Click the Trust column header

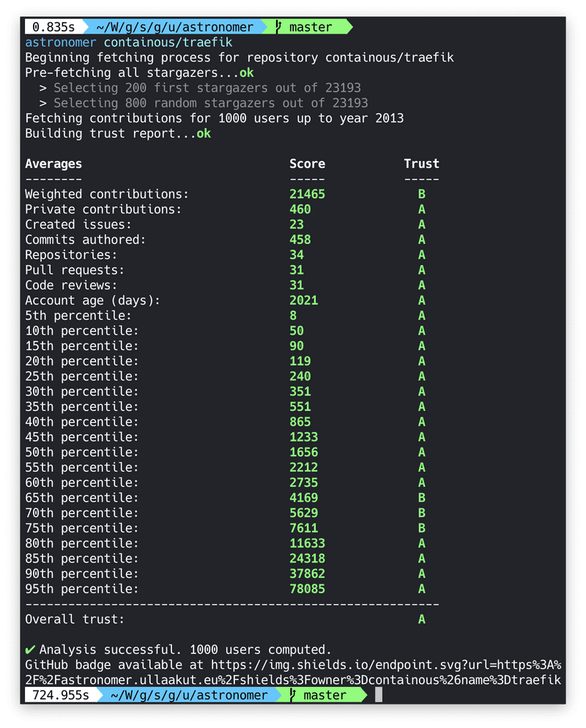coord(421,164)
